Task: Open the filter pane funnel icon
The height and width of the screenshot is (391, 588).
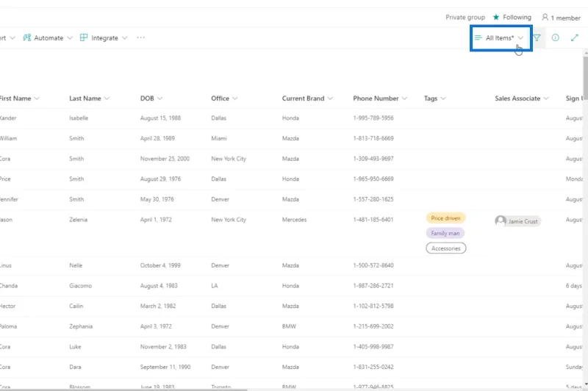Action: pyautogui.click(x=537, y=38)
